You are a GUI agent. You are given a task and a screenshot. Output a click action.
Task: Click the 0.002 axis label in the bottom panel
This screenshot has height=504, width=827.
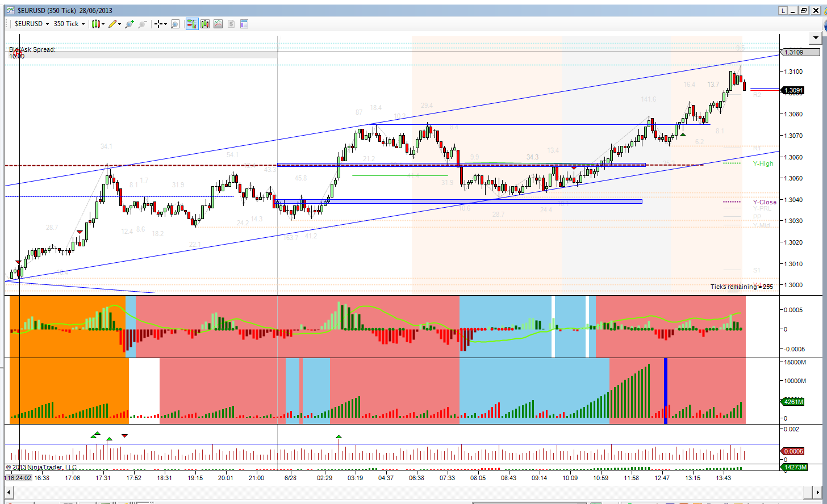(791, 429)
